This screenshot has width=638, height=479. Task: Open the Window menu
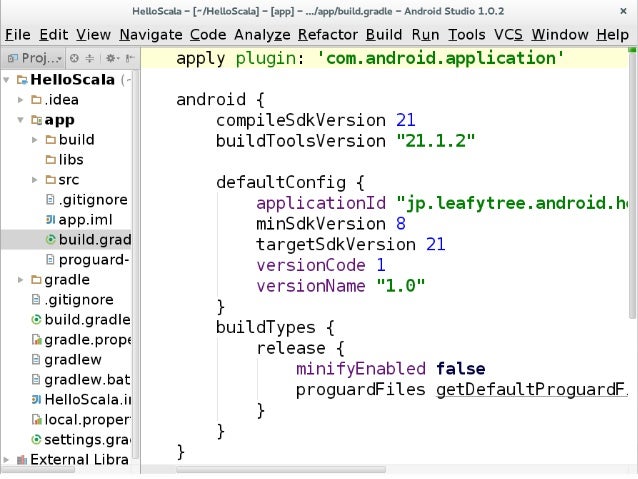click(560, 35)
